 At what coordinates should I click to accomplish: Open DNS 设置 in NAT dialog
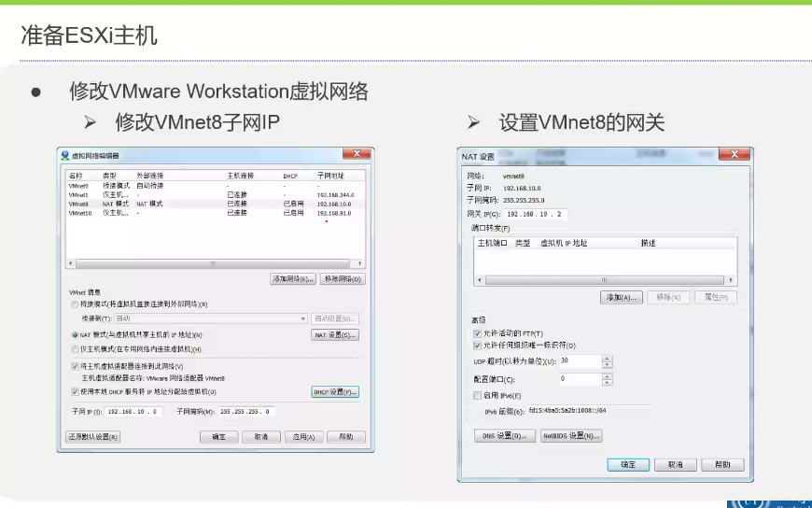[505, 436]
